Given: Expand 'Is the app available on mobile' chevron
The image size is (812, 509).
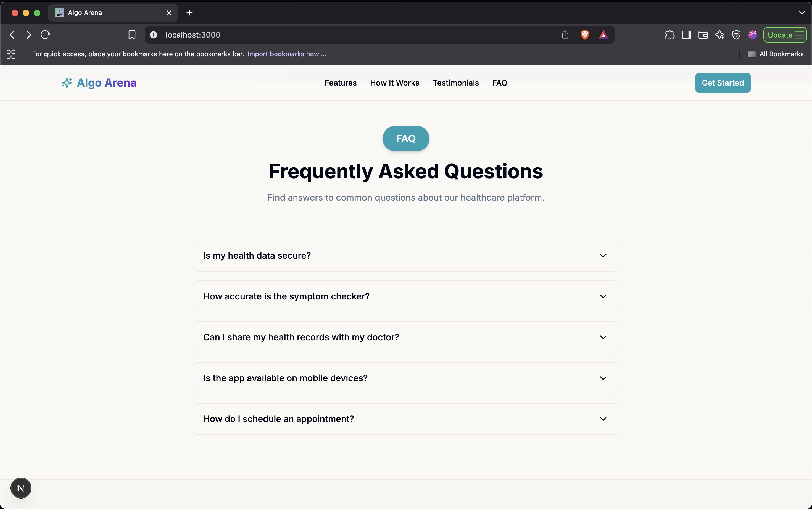Looking at the screenshot, I should pyautogui.click(x=603, y=378).
